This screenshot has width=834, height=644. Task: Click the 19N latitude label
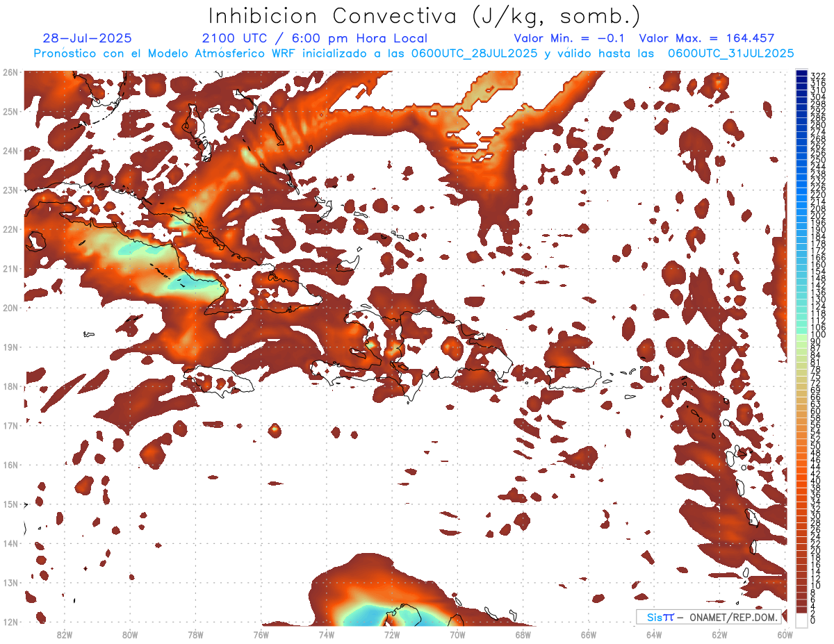pyautogui.click(x=10, y=347)
